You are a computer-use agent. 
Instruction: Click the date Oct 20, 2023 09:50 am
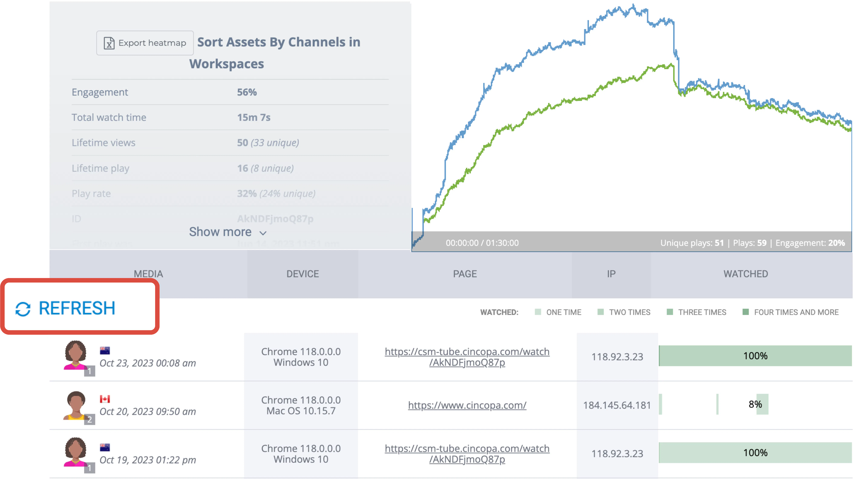point(148,411)
